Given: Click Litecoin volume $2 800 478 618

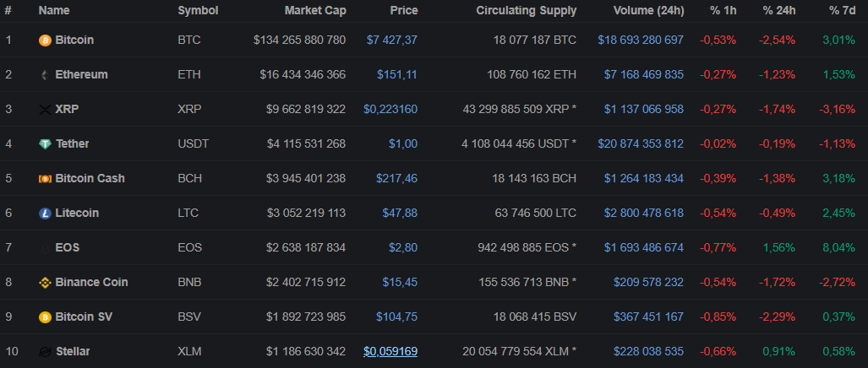Looking at the screenshot, I should point(643,213).
